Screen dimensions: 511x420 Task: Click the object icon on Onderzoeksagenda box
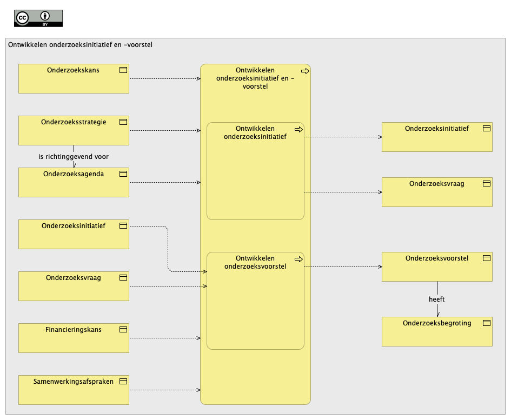click(x=123, y=174)
